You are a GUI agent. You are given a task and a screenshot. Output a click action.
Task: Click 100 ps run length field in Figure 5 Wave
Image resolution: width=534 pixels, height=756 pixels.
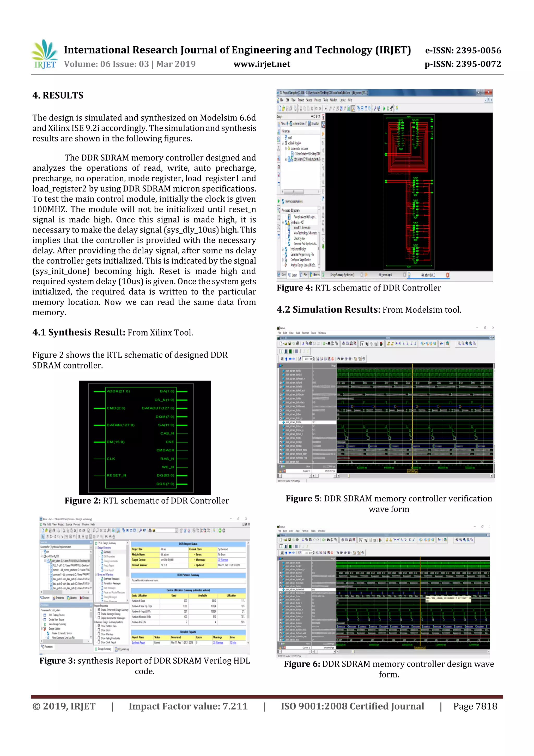click(x=308, y=359)
